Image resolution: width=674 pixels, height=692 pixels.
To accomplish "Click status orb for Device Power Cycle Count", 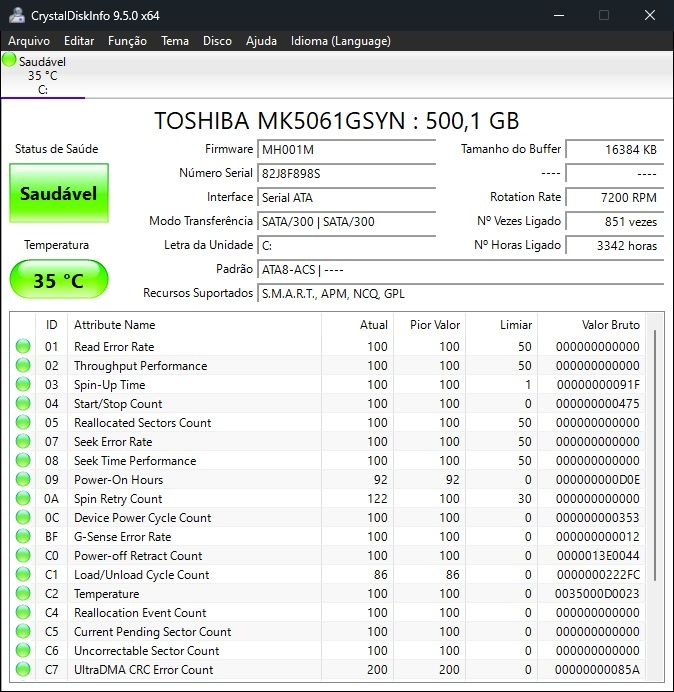I will click(x=23, y=517).
